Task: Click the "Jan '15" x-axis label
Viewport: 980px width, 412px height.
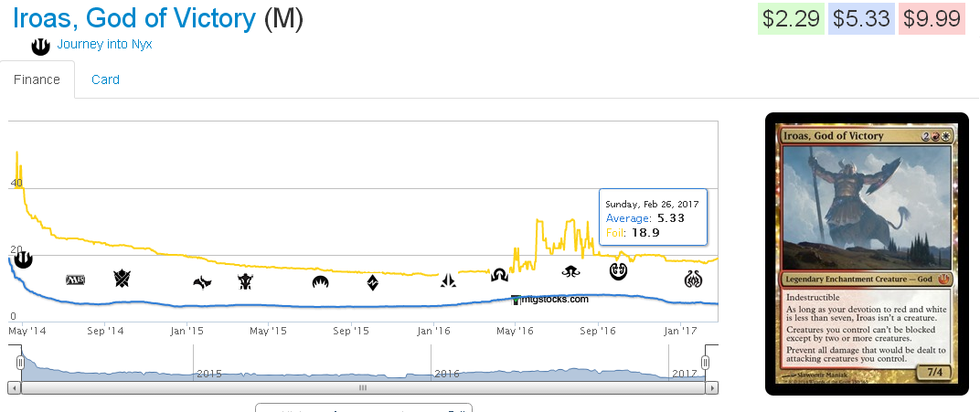Action: [188, 330]
